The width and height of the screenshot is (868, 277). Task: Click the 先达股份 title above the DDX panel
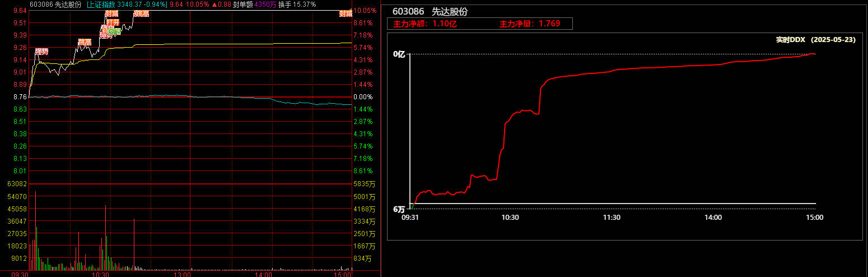tap(450, 12)
